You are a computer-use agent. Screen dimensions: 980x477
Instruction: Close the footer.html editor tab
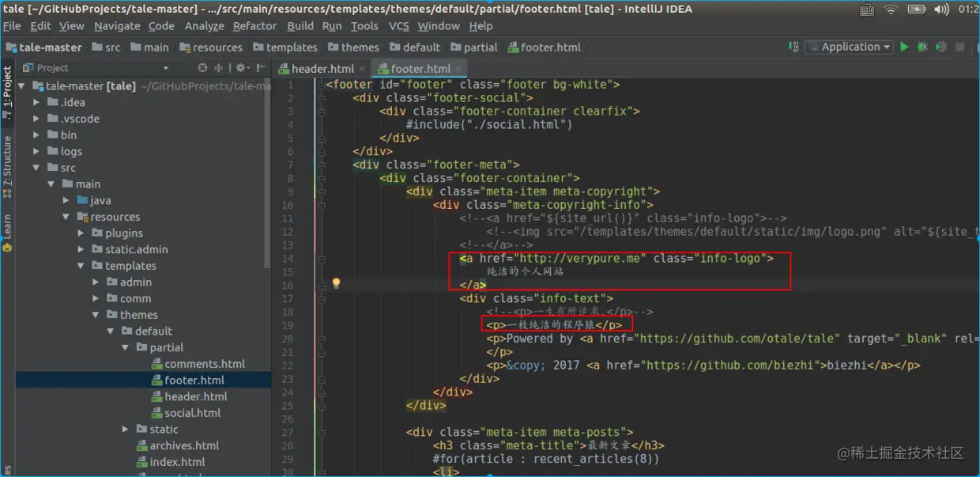click(x=458, y=69)
